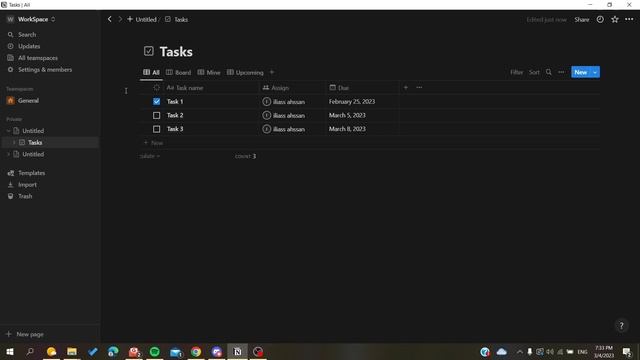This screenshot has height=360, width=640.
Task: Open Chrome from the taskbar
Action: point(196,351)
